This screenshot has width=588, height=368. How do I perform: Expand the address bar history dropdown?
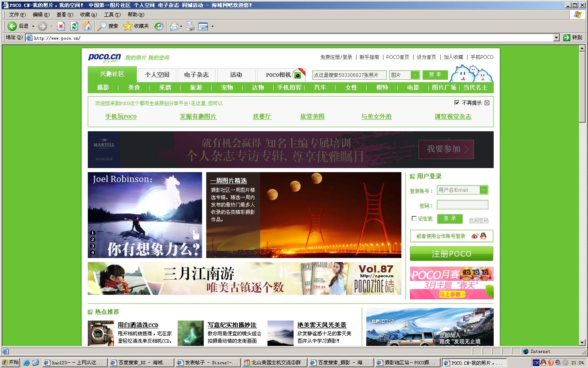556,38
